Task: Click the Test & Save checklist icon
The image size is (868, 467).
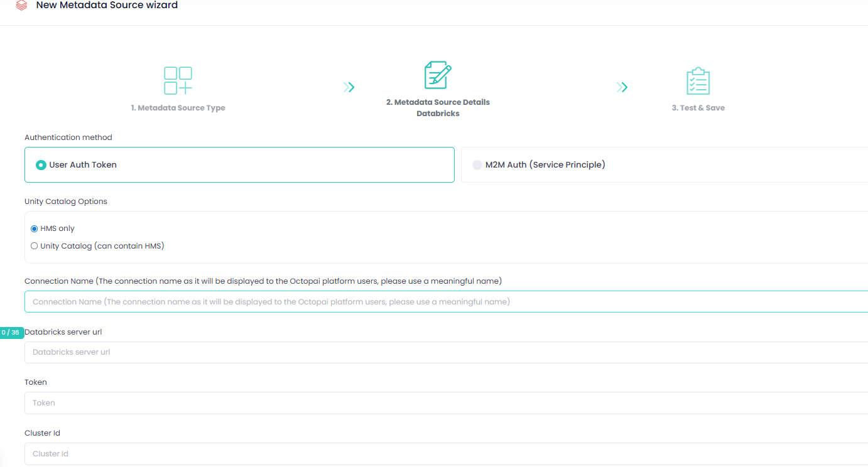Action: (x=698, y=80)
